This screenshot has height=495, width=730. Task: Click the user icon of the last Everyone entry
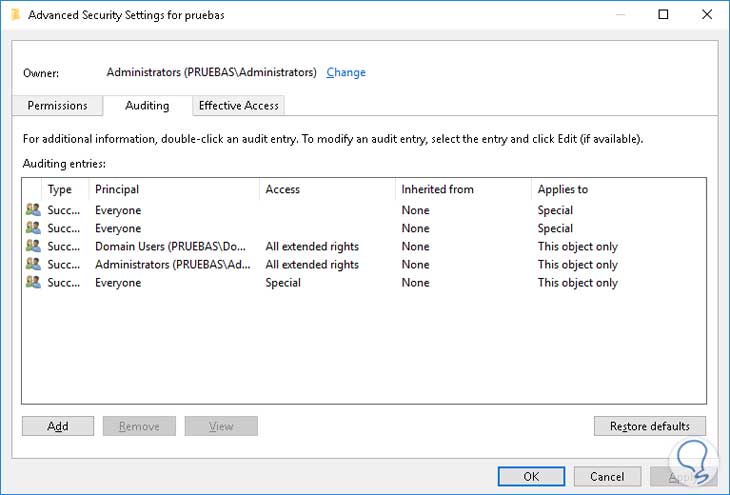pyautogui.click(x=33, y=283)
